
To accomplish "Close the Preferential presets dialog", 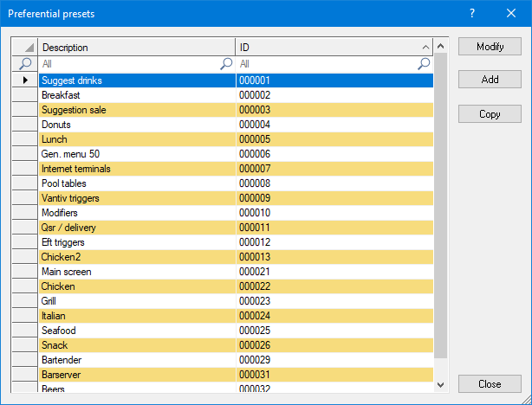I will click(490, 384).
